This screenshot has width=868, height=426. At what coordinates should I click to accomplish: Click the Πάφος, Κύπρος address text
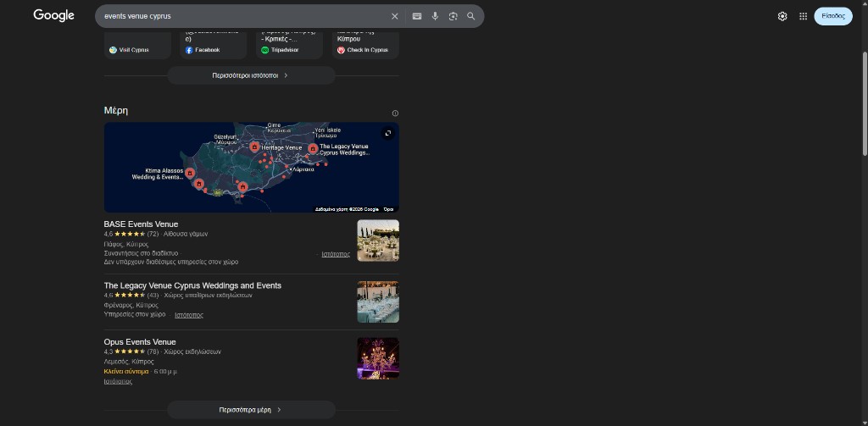pos(126,244)
